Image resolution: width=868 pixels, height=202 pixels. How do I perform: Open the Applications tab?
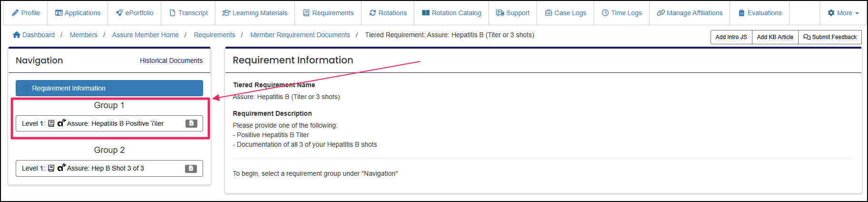(x=78, y=13)
